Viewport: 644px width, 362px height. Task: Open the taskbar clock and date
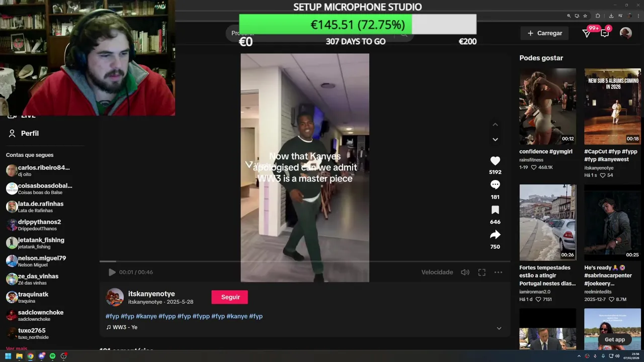[x=631, y=356]
